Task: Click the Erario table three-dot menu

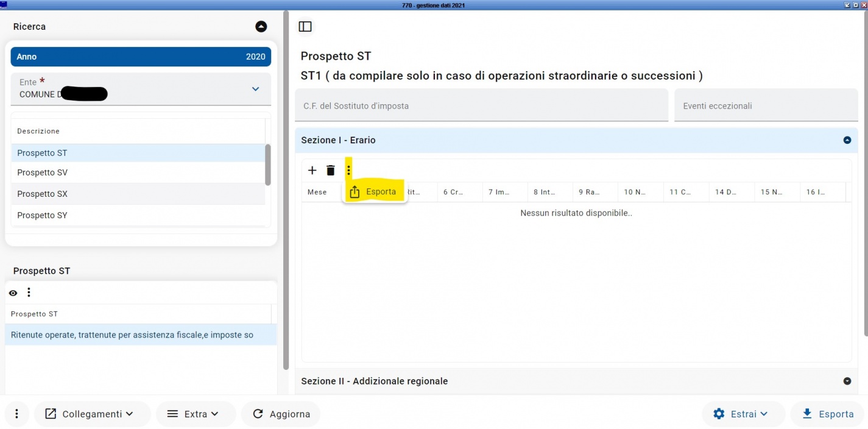Action: pyautogui.click(x=348, y=171)
